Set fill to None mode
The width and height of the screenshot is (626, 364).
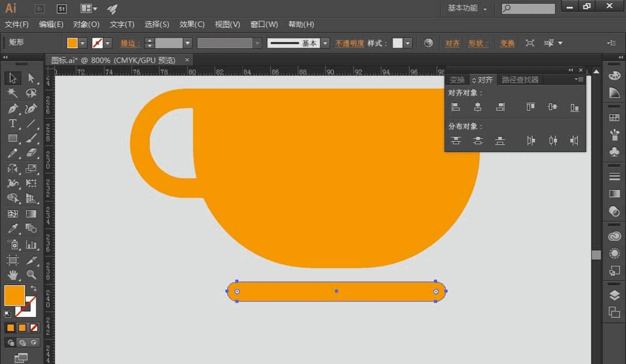point(34,327)
